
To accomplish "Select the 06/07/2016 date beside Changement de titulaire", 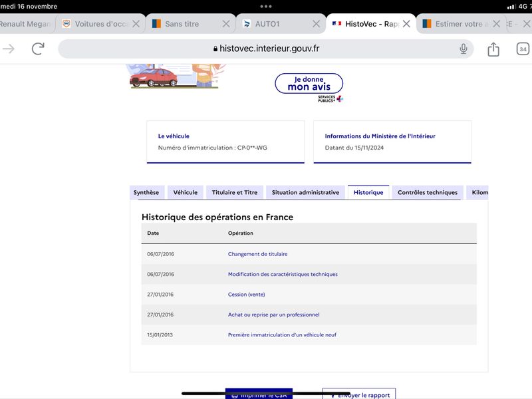I will point(160,254).
